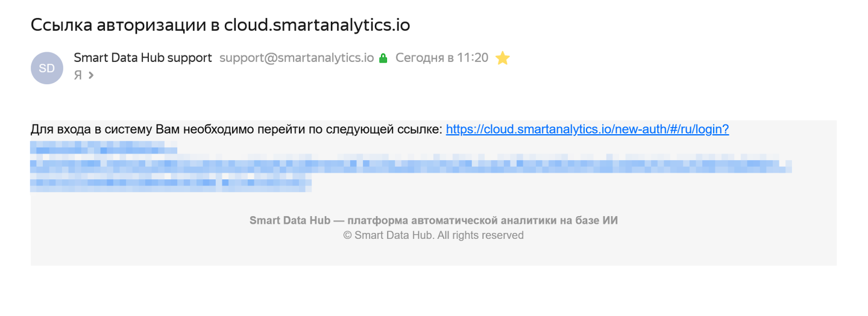The height and width of the screenshot is (316, 868).
Task: Open the cloud.smartanalytics.io login link
Action: point(587,129)
